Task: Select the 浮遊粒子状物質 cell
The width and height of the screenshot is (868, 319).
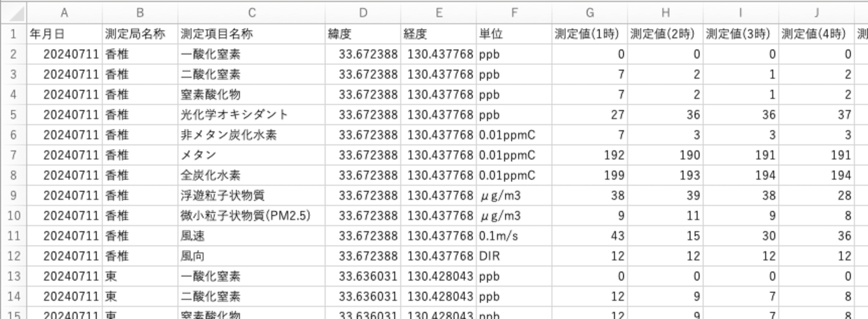Action: 251,196
